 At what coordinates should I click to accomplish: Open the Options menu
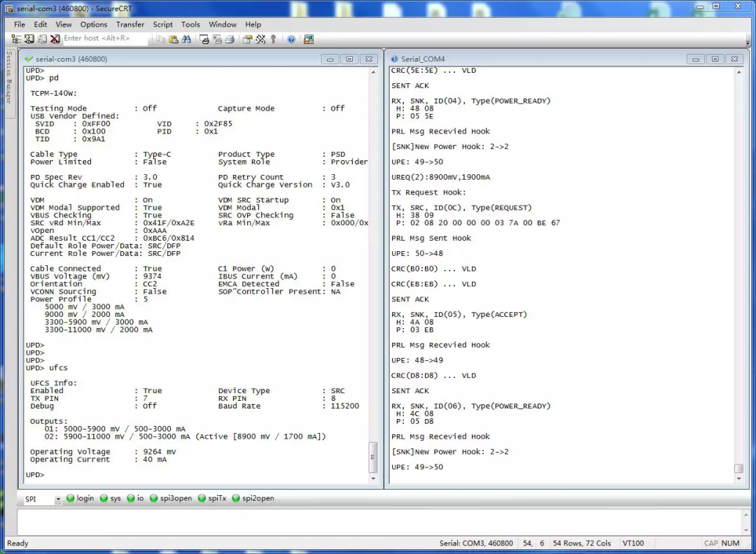point(94,24)
